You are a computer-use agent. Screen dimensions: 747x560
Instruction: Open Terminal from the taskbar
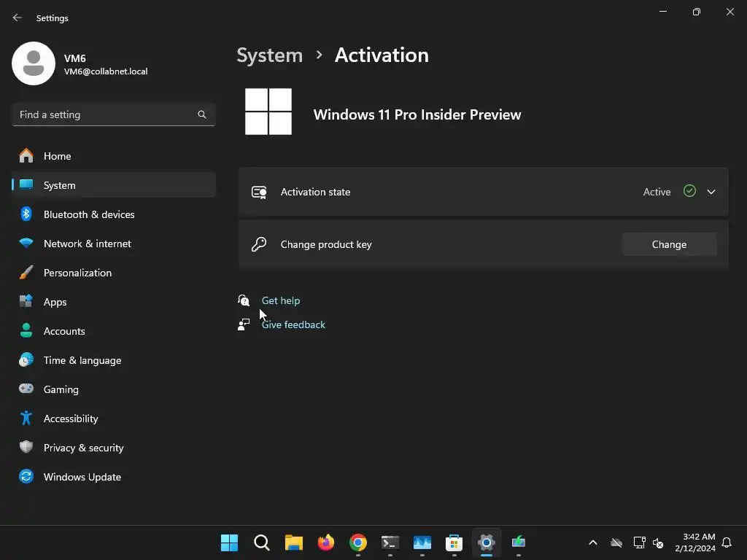[x=390, y=542]
